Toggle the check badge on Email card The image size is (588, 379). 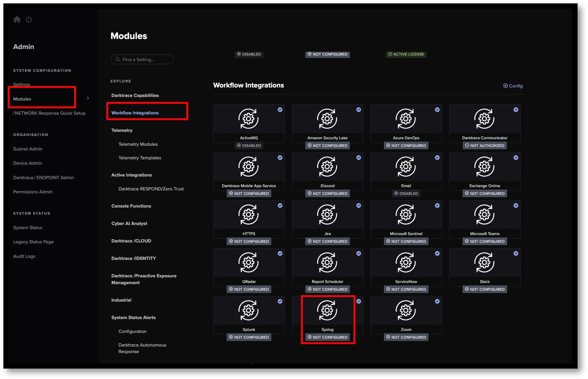(x=437, y=158)
